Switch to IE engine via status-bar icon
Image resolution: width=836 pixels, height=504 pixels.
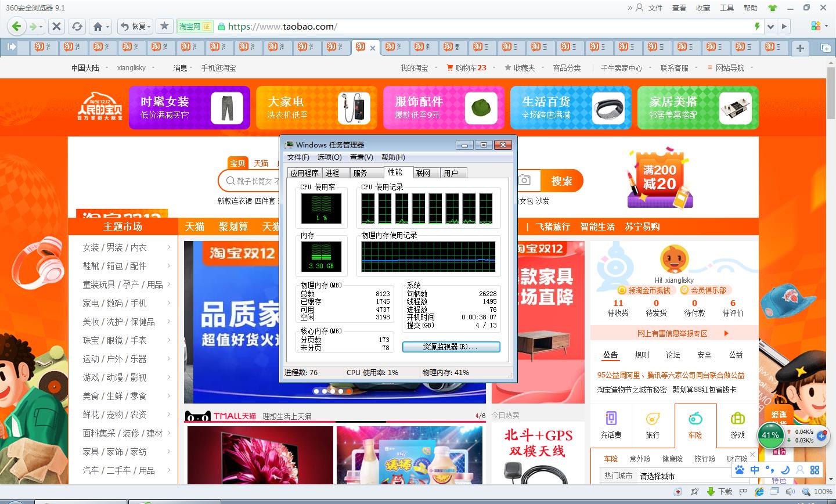coord(759,492)
